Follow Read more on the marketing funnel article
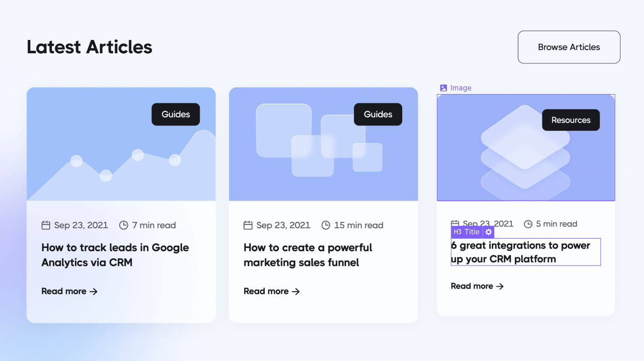The height and width of the screenshot is (361, 644). 266,291
